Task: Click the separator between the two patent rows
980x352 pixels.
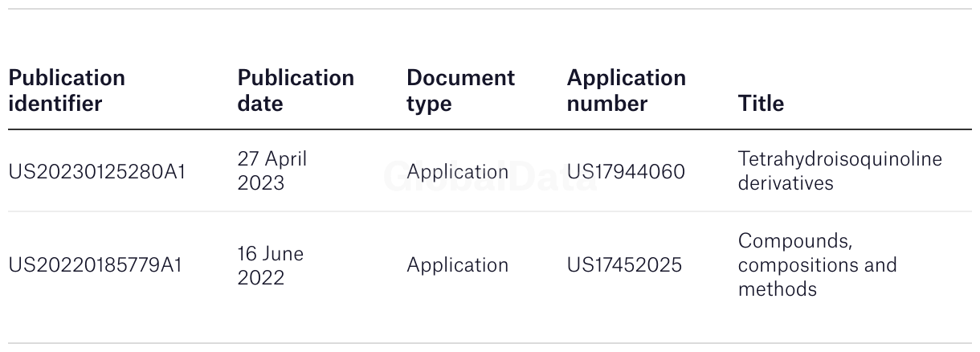Action: click(x=490, y=212)
